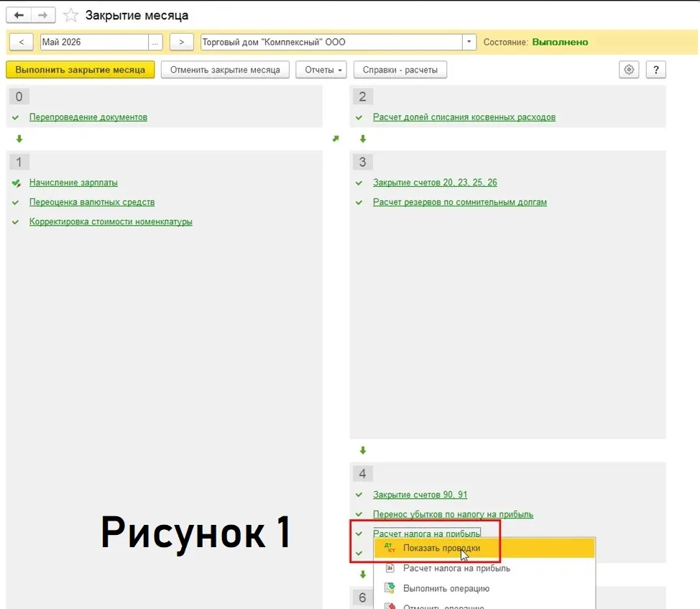Click stage number 3 label
The image size is (700, 609).
pyautogui.click(x=362, y=162)
